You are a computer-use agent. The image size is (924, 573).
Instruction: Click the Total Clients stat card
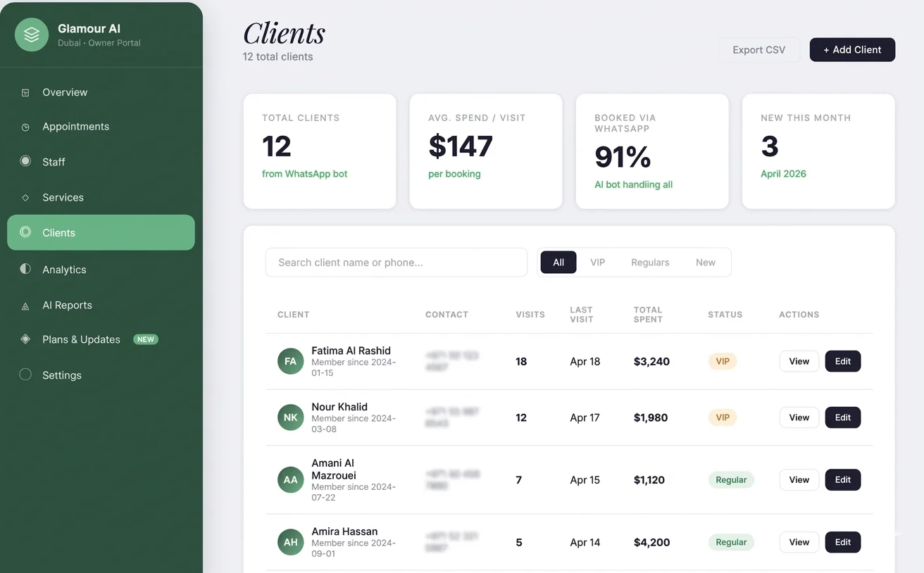(x=320, y=151)
